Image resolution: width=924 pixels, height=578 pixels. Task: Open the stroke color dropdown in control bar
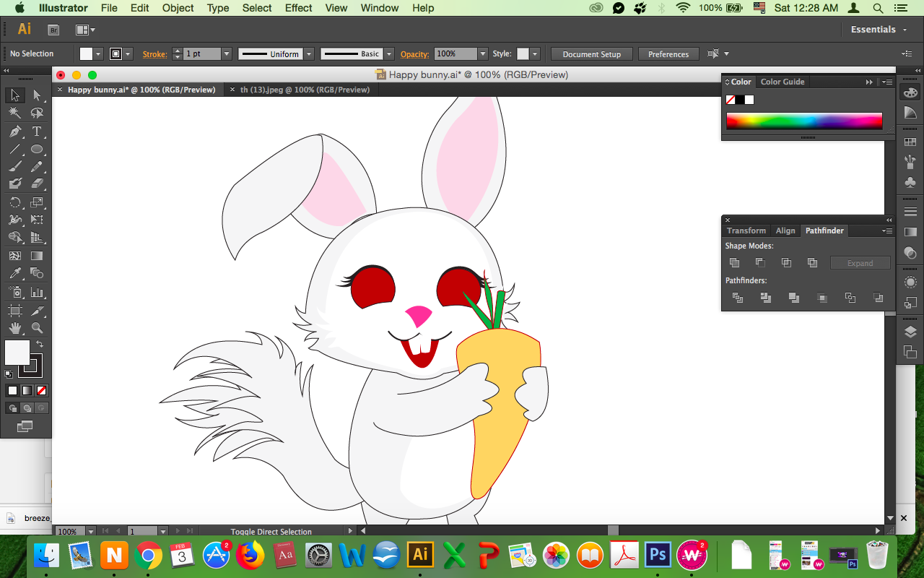[128, 54]
